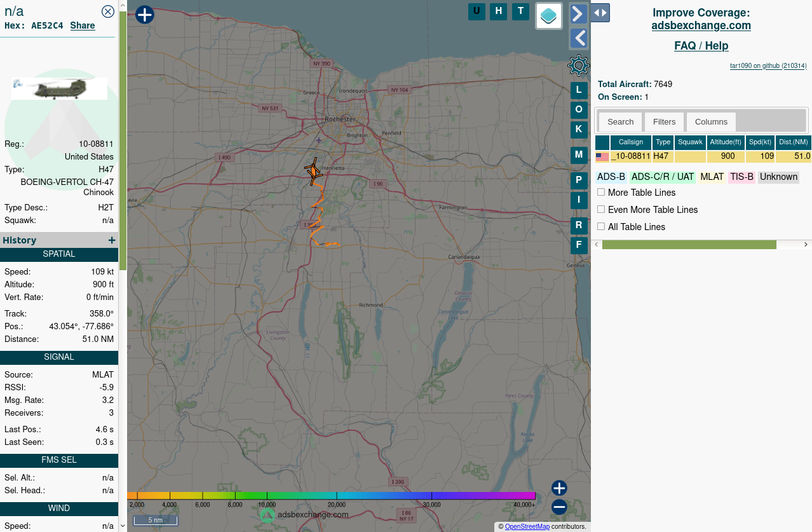The width and height of the screenshot is (812, 532).
Task: Zoom in the map with plus button
Action: pyautogui.click(x=559, y=488)
